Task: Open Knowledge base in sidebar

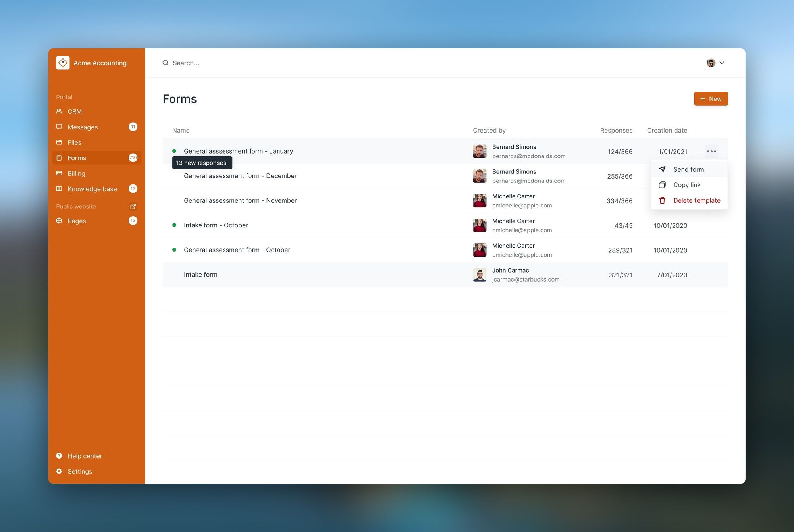Action: click(x=92, y=189)
